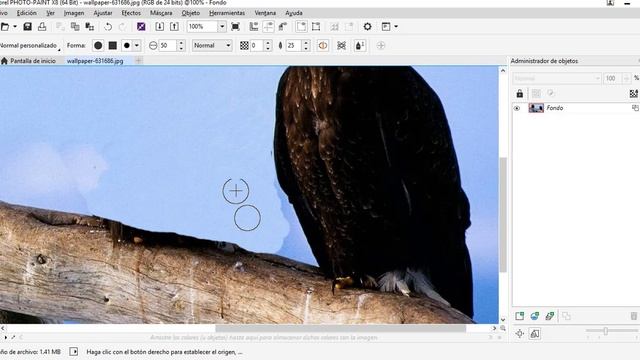Click the paint-on-mask icon right of guidelines icon
The image size is (640, 360).
[x=283, y=27]
